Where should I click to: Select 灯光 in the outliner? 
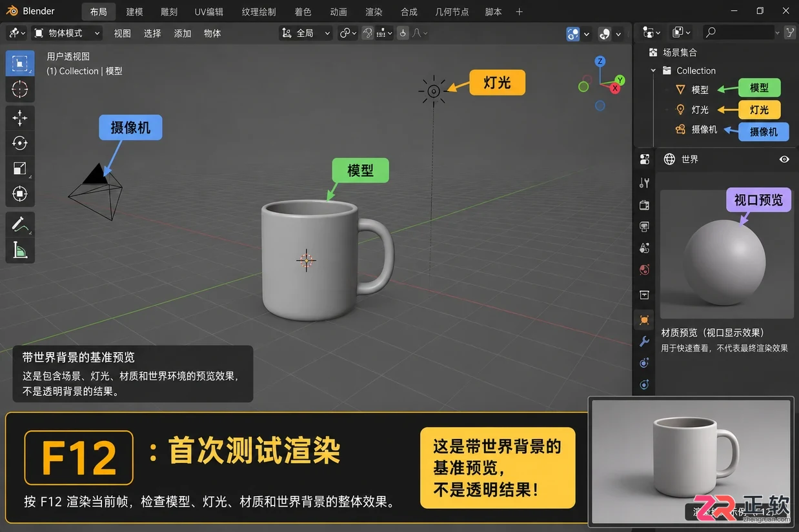pos(700,110)
